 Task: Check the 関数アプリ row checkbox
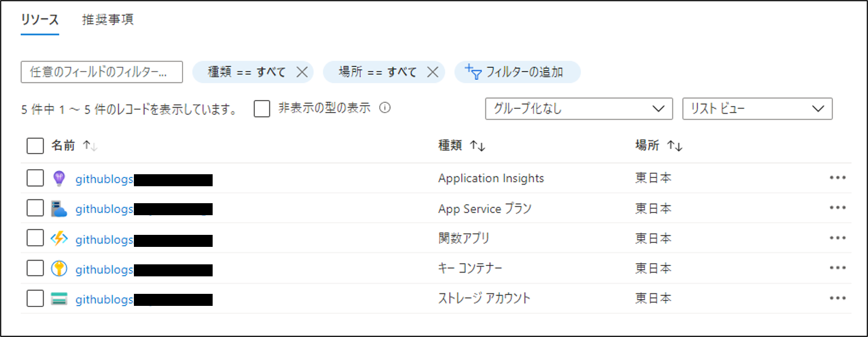click(36, 238)
